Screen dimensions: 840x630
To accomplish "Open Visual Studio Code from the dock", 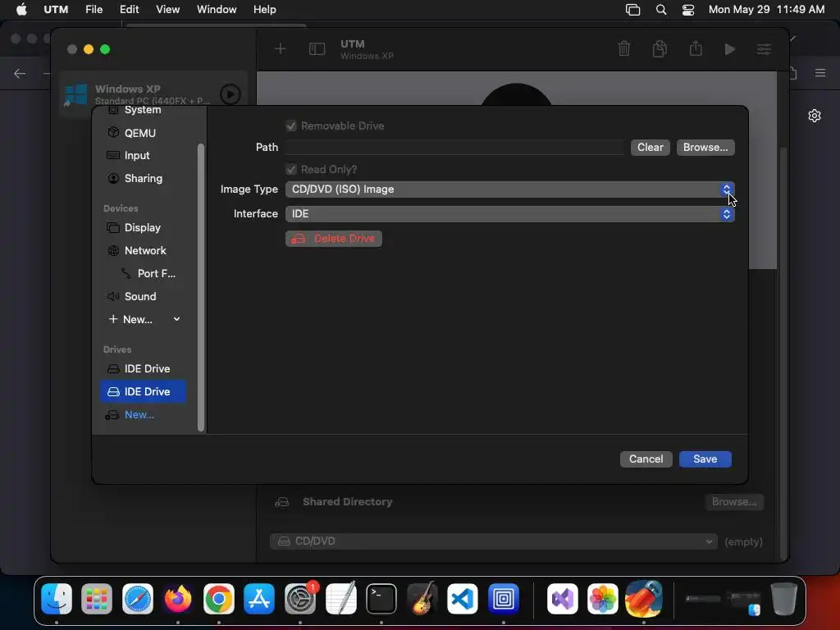I will 463,598.
